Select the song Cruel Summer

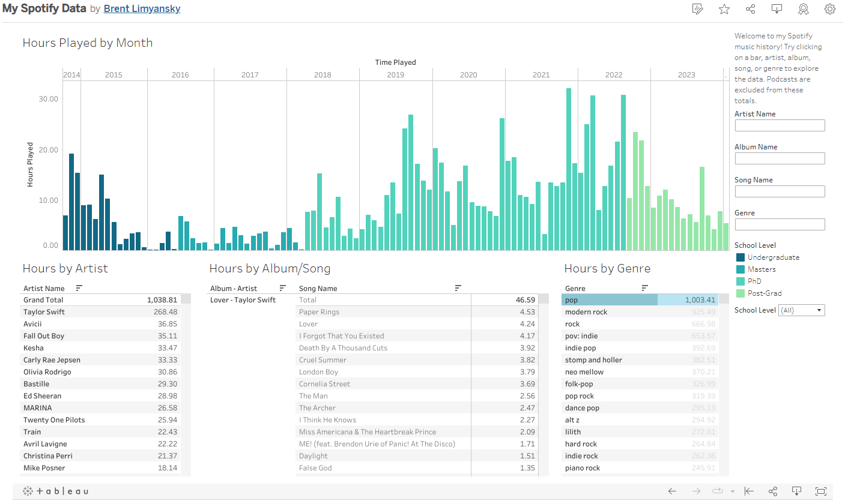click(x=417, y=360)
